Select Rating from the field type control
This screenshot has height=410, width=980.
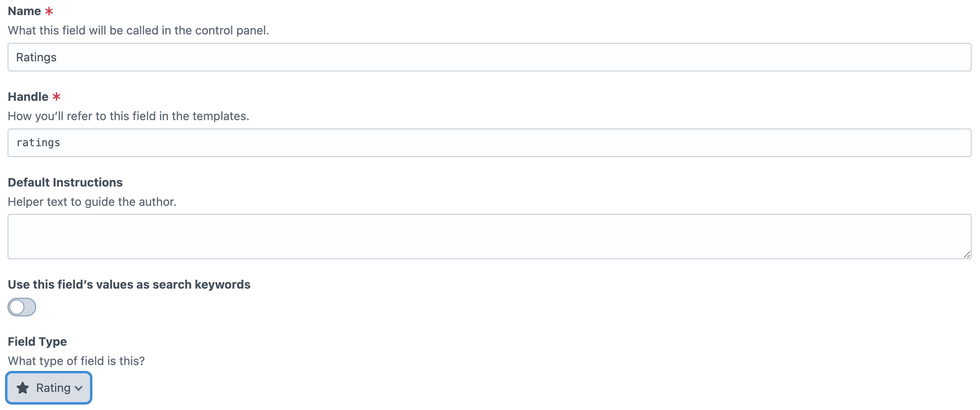coord(48,388)
